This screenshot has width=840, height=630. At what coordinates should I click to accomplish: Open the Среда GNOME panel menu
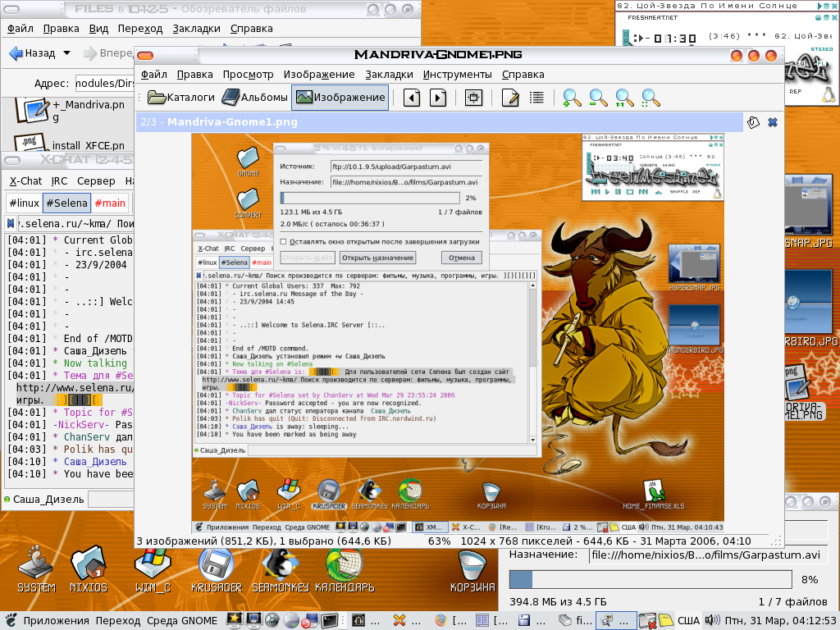point(182,620)
